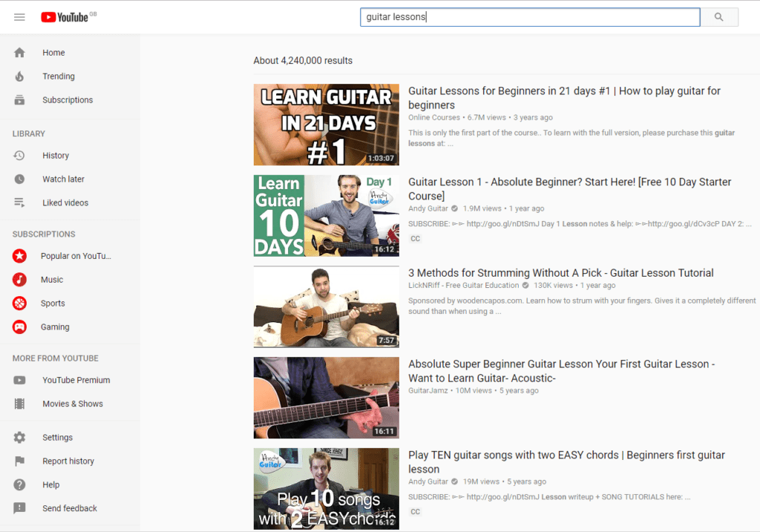Click the guitar lessons search field
This screenshot has width=760, height=532.
pos(530,17)
